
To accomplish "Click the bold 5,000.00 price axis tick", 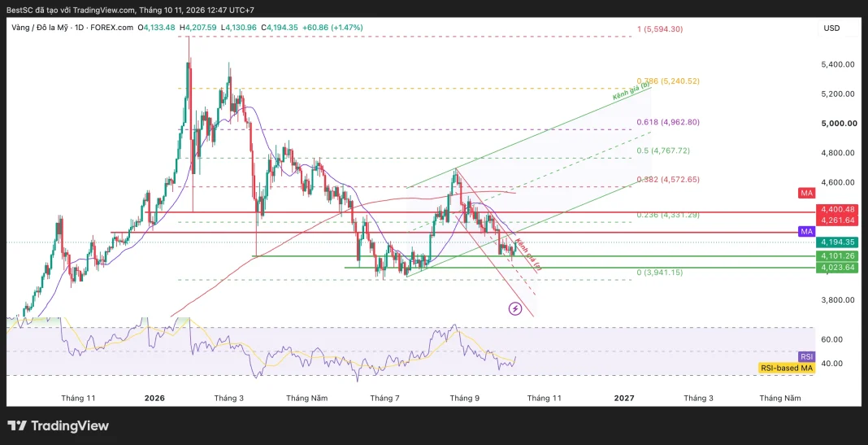I will point(838,123).
